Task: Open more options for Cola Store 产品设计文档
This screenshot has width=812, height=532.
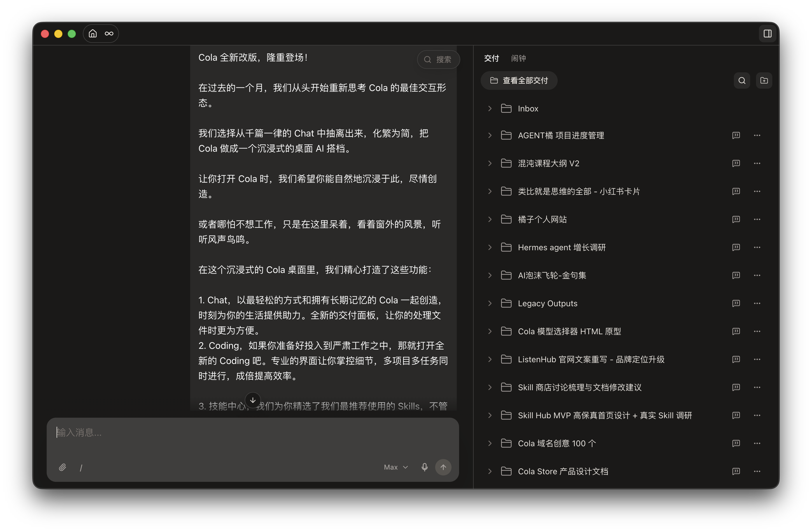Action: point(757,471)
